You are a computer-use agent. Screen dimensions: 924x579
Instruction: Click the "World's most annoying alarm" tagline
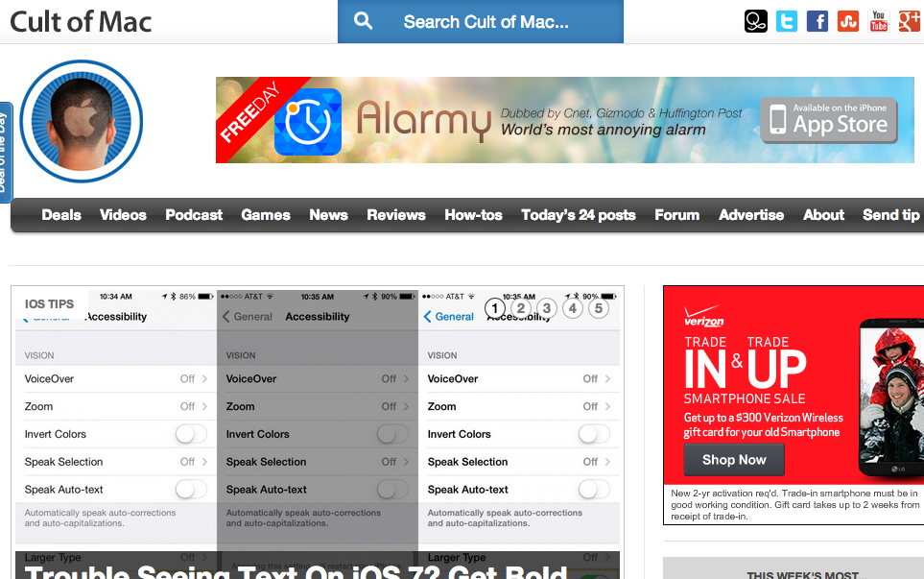603,130
